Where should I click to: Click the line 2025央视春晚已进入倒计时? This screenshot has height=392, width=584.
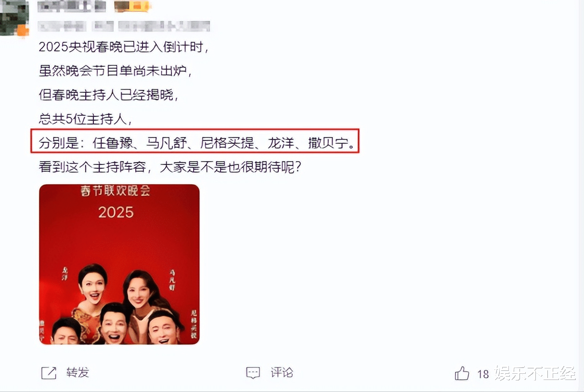pos(124,47)
